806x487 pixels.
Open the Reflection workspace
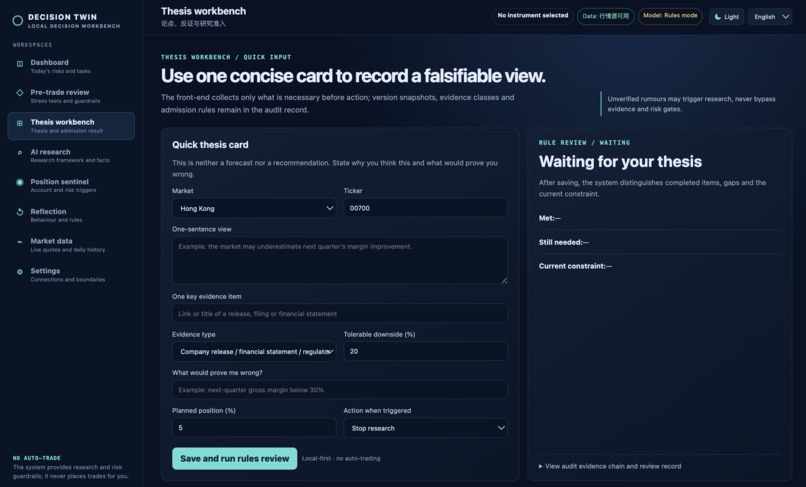71,215
